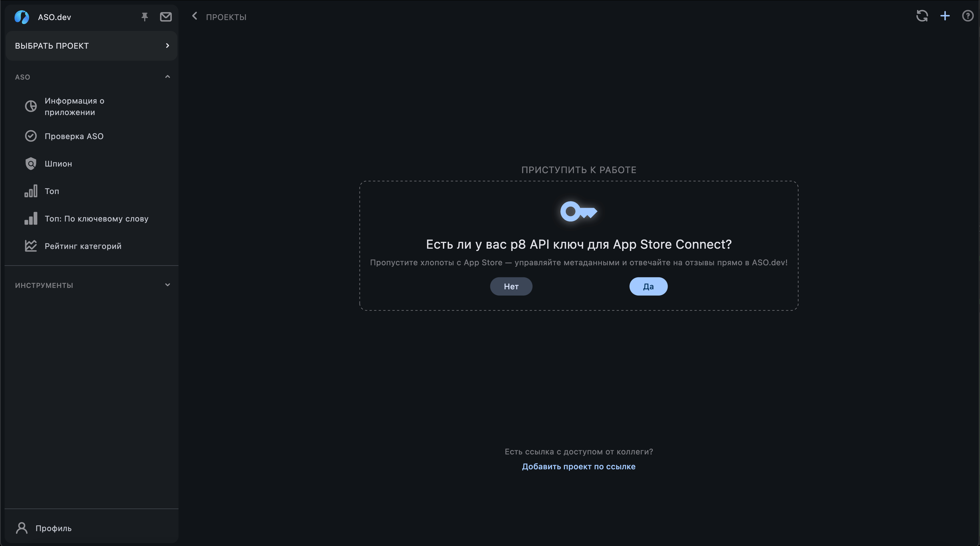
Task: Answer Да to p8 API key question
Action: click(648, 286)
